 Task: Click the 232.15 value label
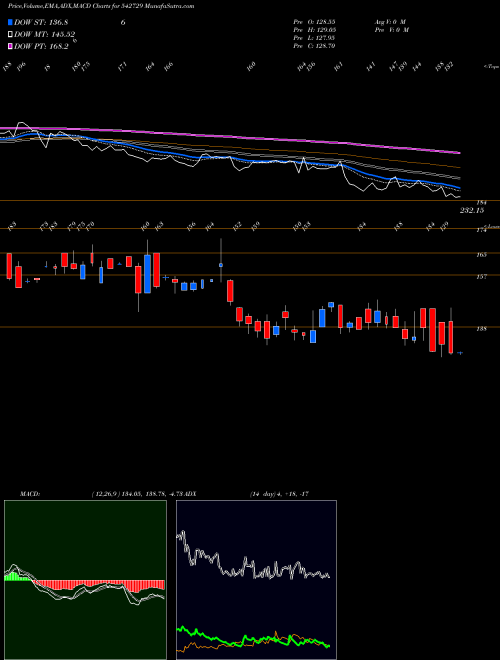pos(472,210)
